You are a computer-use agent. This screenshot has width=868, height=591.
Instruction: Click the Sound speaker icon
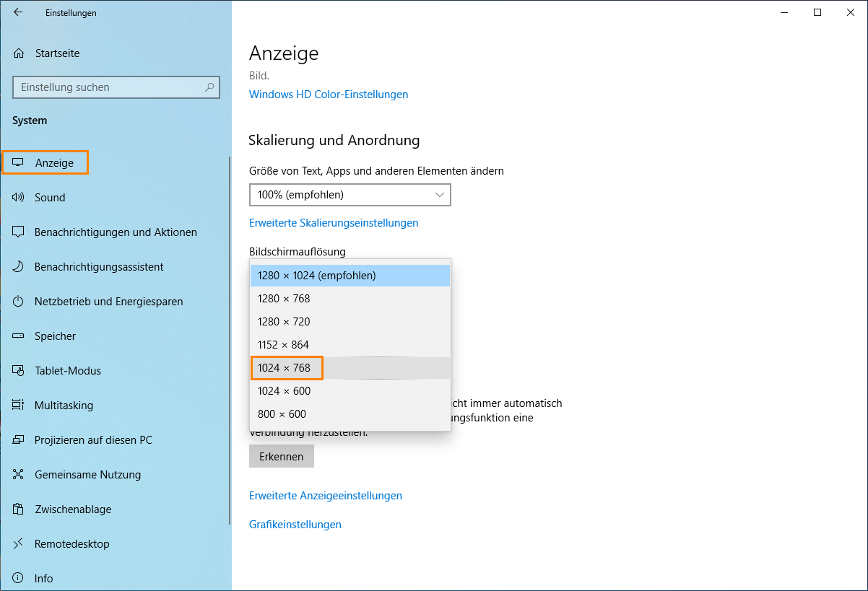pyautogui.click(x=19, y=198)
